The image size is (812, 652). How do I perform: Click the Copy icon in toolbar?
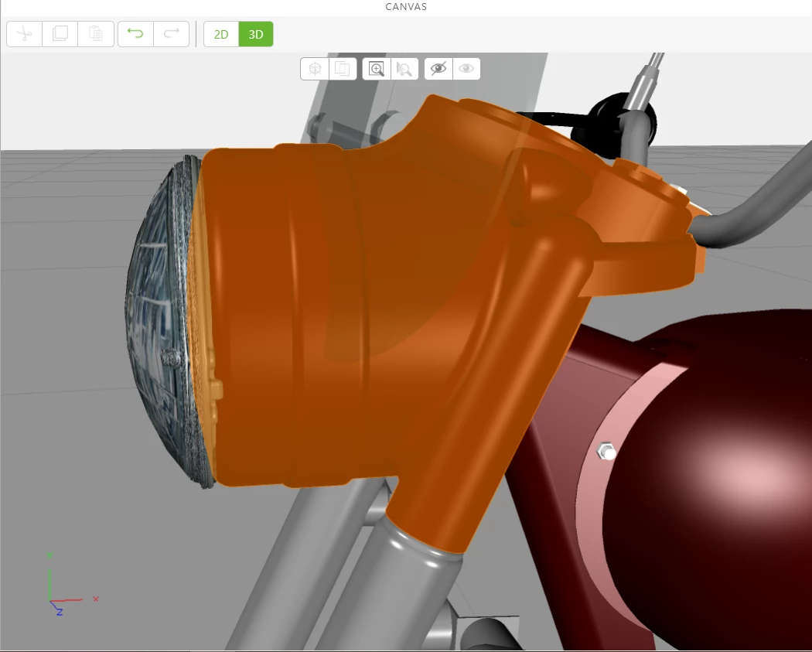tap(60, 34)
